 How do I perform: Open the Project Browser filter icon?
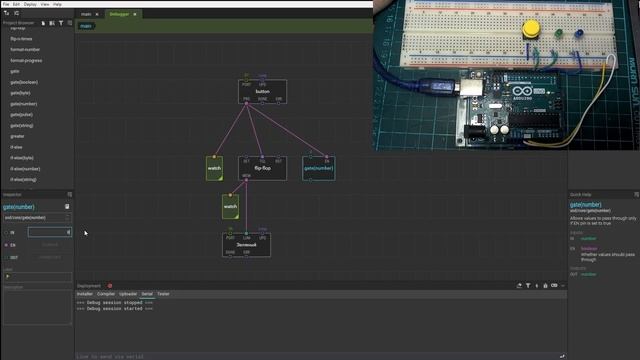[61, 23]
